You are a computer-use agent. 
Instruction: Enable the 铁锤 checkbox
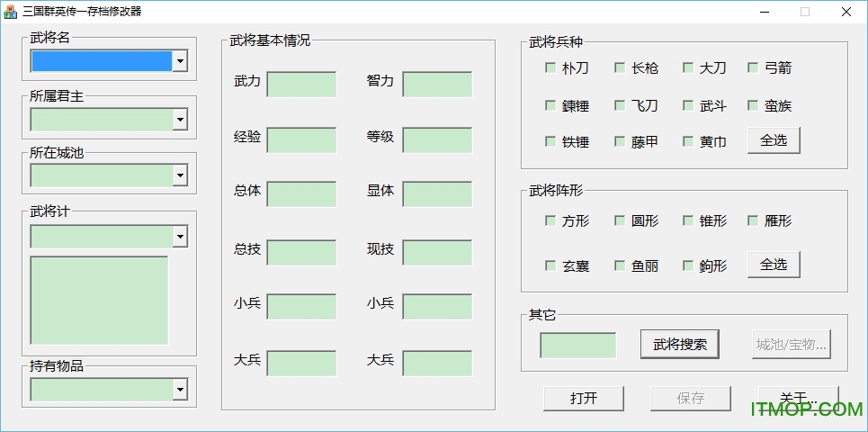[x=550, y=141]
